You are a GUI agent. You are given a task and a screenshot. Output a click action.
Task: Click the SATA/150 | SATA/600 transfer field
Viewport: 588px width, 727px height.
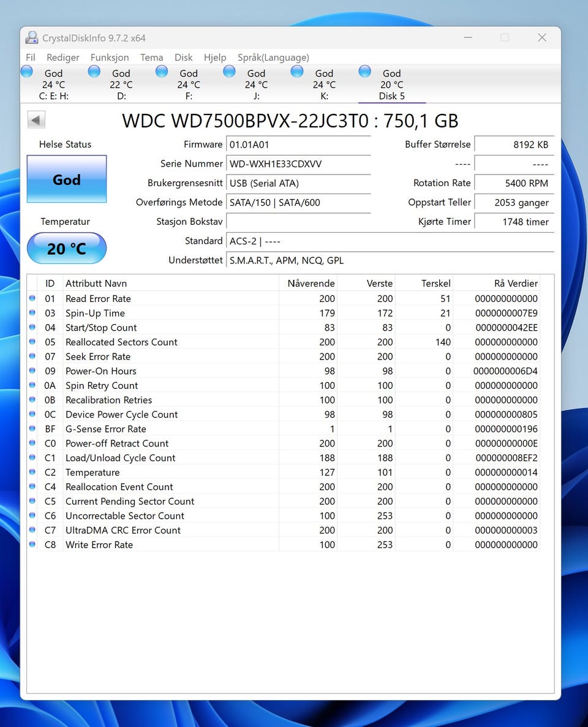(x=298, y=203)
